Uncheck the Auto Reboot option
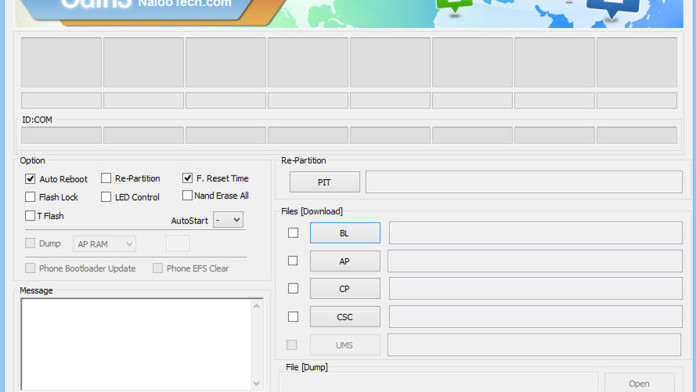Viewport: 696px width, 392px height. [x=30, y=178]
